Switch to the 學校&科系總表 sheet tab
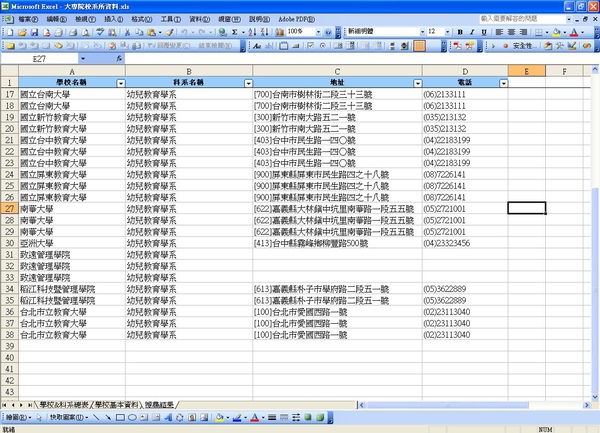Screen dimensions: 600x433 [64, 405]
